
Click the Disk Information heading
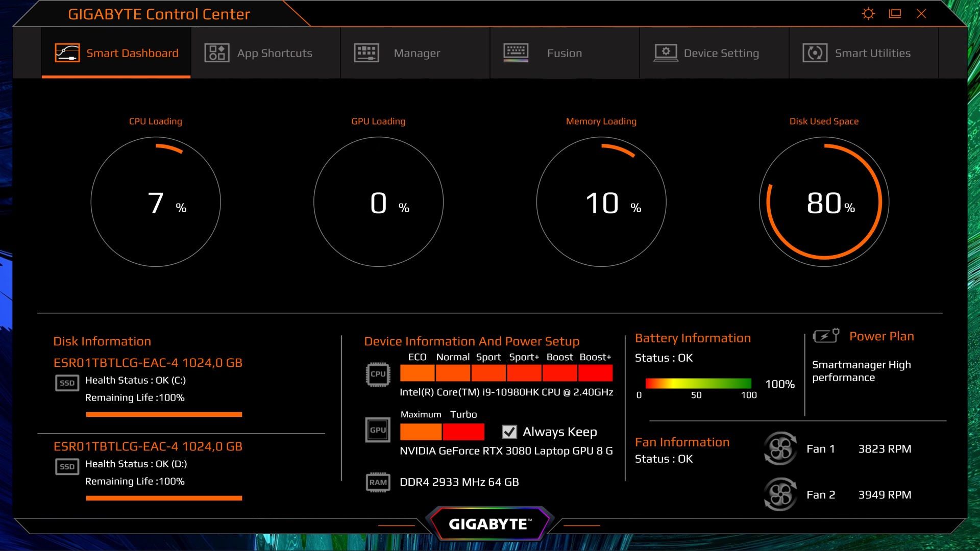pyautogui.click(x=102, y=341)
